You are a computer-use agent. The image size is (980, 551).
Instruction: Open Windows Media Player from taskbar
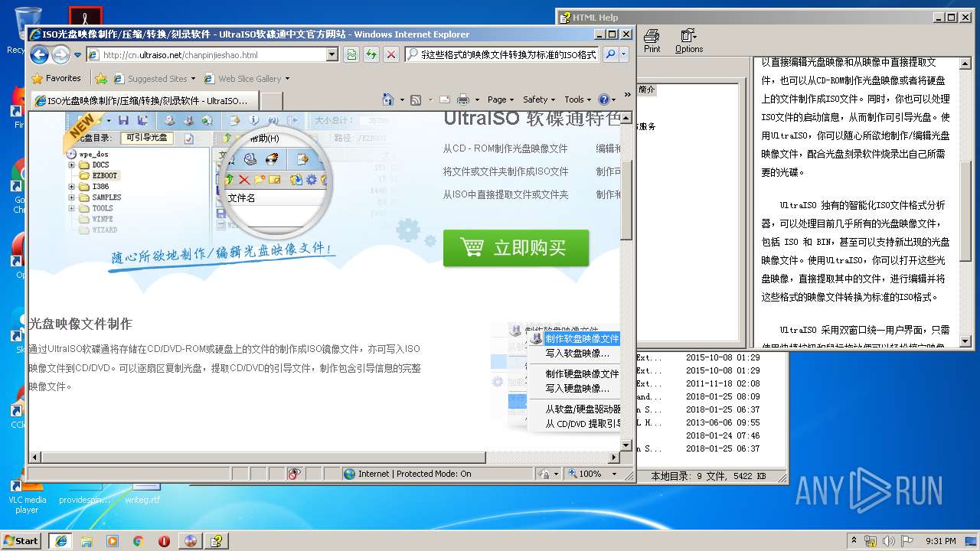pyautogui.click(x=113, y=541)
